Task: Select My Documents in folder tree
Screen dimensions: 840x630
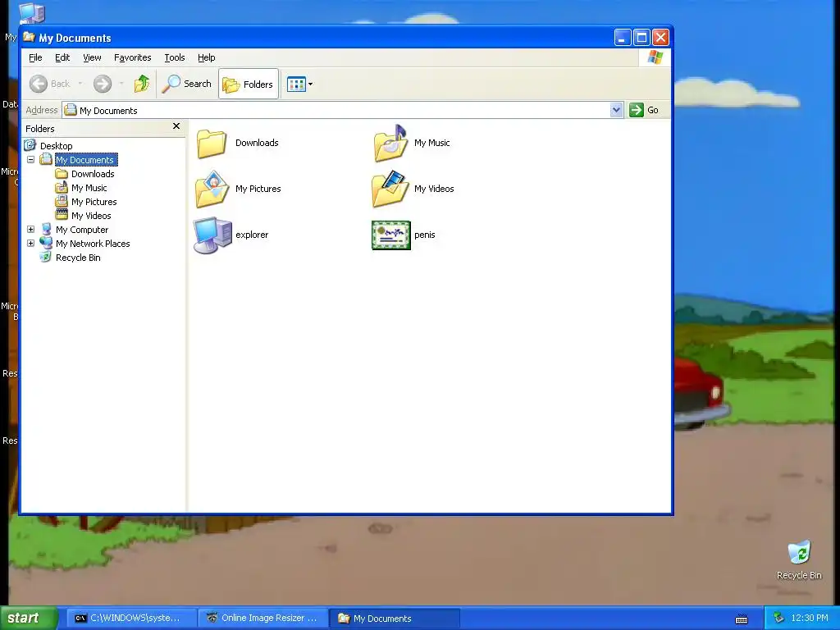Action: pyautogui.click(x=84, y=160)
